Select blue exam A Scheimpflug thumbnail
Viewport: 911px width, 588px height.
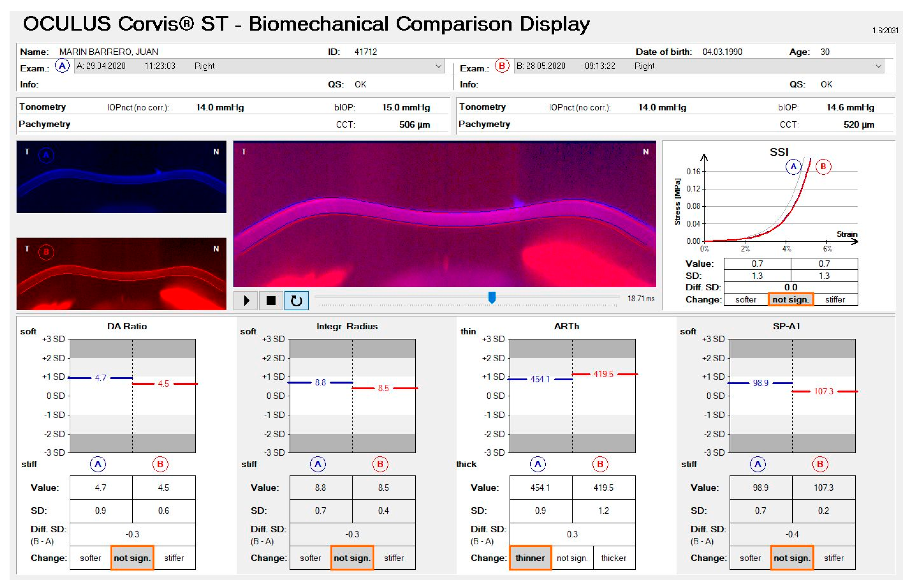pyautogui.click(x=121, y=177)
